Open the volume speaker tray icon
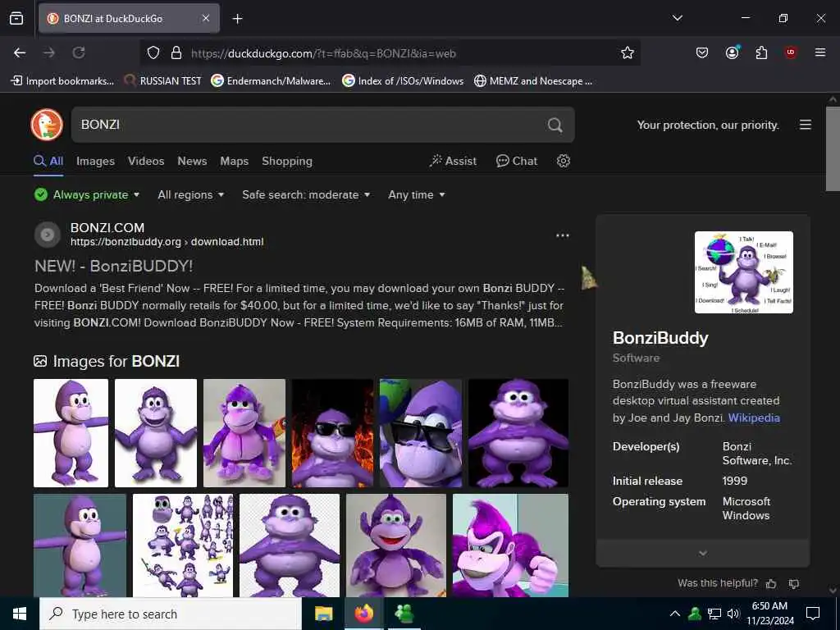This screenshot has width=840, height=630. coord(733,614)
